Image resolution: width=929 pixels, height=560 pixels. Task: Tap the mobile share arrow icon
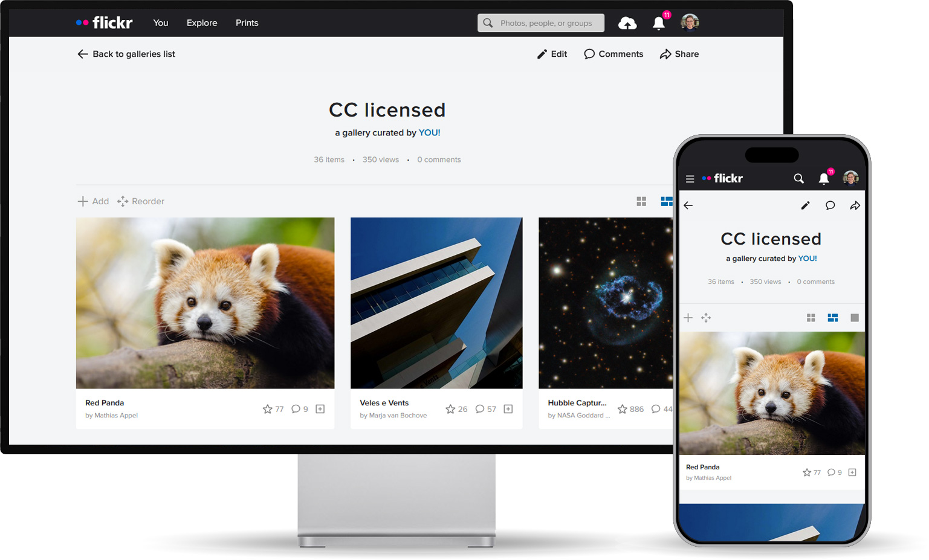coord(855,205)
